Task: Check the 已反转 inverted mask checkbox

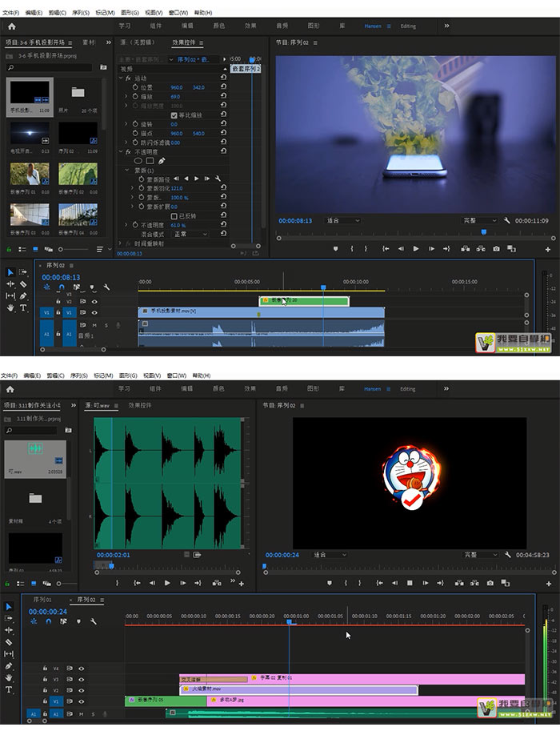Action: tap(174, 216)
